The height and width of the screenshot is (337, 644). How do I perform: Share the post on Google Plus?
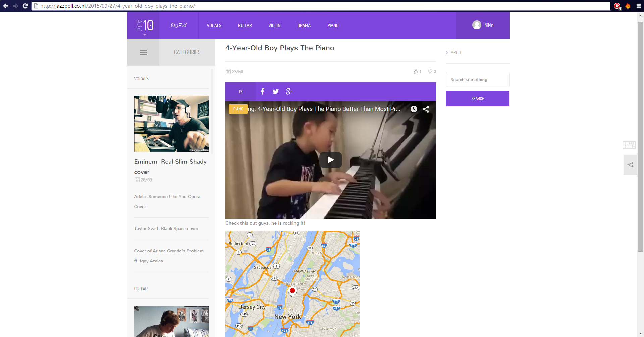click(x=289, y=91)
